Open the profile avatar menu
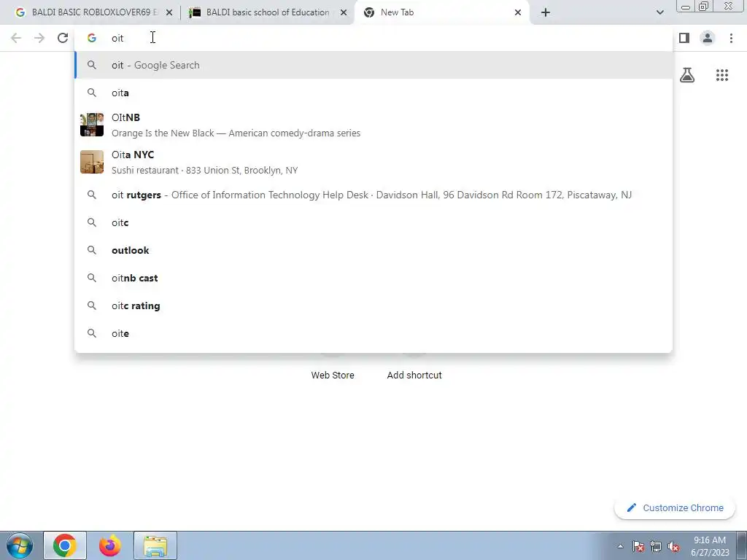Image resolution: width=747 pixels, height=560 pixels. pyautogui.click(x=708, y=38)
